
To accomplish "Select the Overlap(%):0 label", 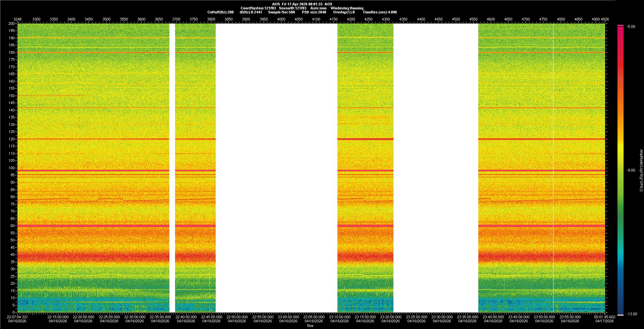I will pos(344,12).
